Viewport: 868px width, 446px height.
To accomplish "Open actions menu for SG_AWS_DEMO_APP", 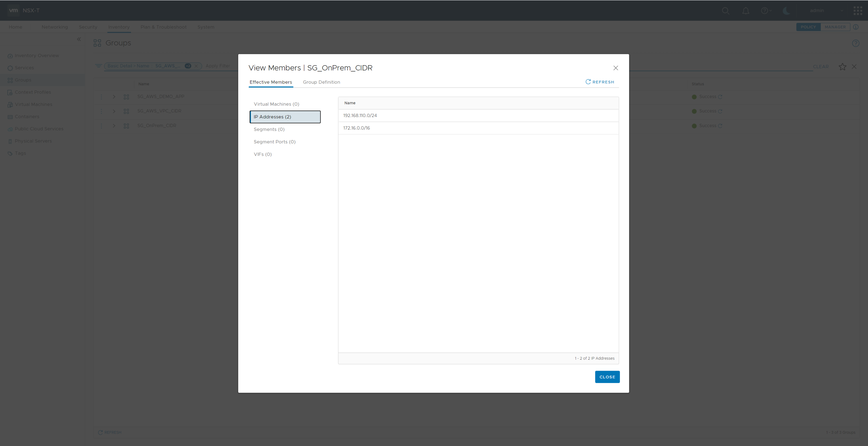I will coord(101,97).
